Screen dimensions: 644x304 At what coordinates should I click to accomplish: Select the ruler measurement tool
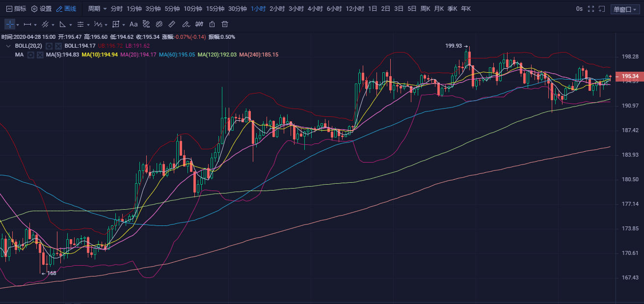click(x=172, y=24)
